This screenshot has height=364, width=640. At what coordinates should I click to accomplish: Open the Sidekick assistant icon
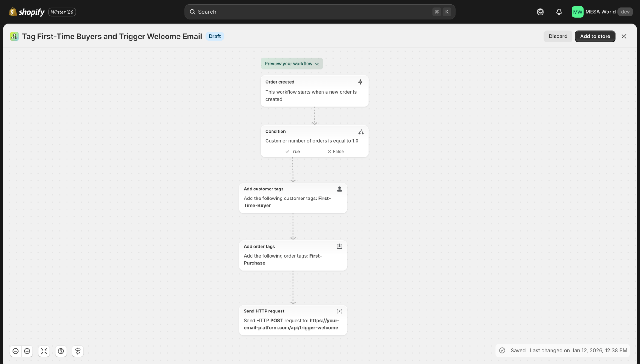[540, 12]
